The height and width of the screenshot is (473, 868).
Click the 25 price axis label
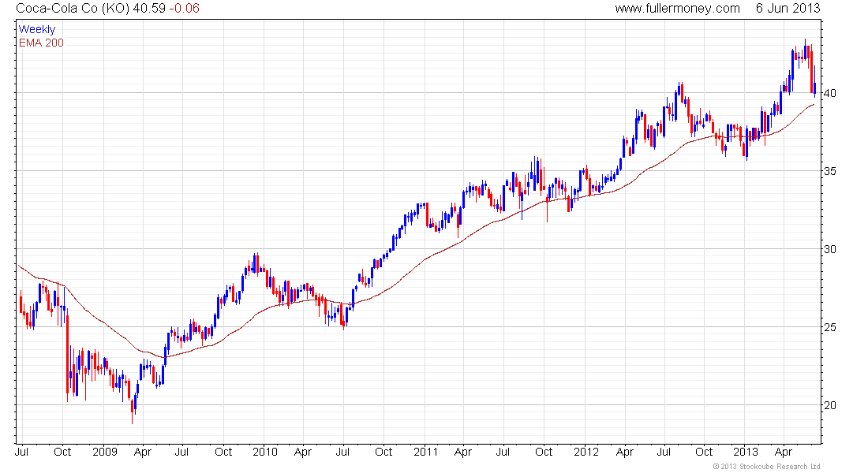point(830,327)
